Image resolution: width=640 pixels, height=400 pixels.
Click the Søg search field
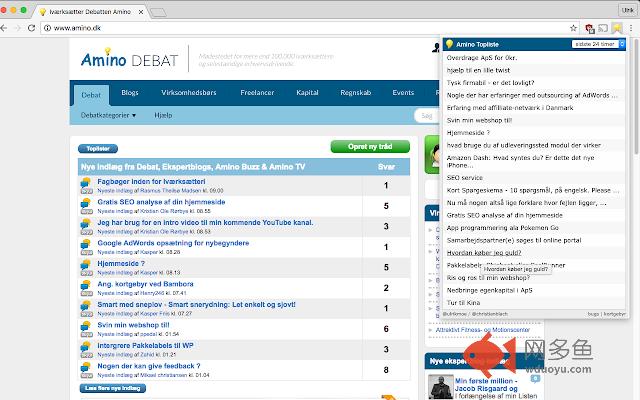[427, 116]
